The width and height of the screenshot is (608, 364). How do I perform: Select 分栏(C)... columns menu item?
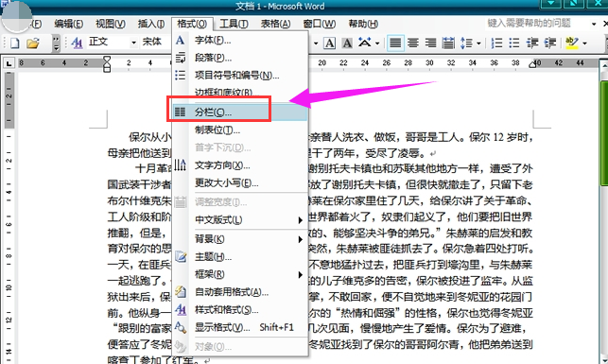(240, 112)
